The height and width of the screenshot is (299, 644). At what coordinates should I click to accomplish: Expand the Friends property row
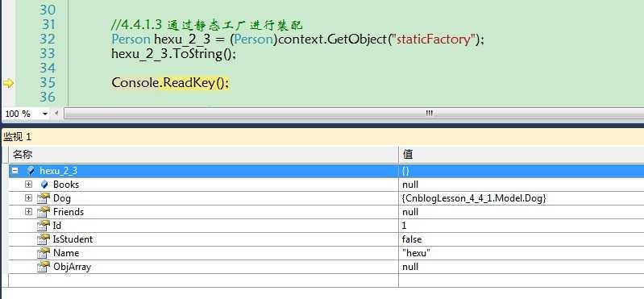[x=28, y=211]
